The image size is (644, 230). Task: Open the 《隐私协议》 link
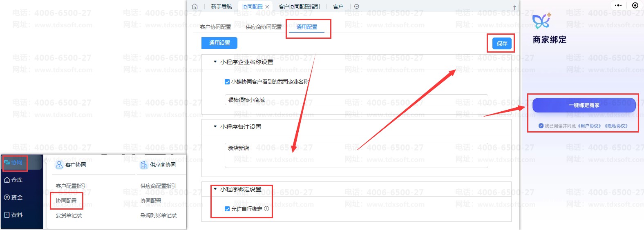616,126
